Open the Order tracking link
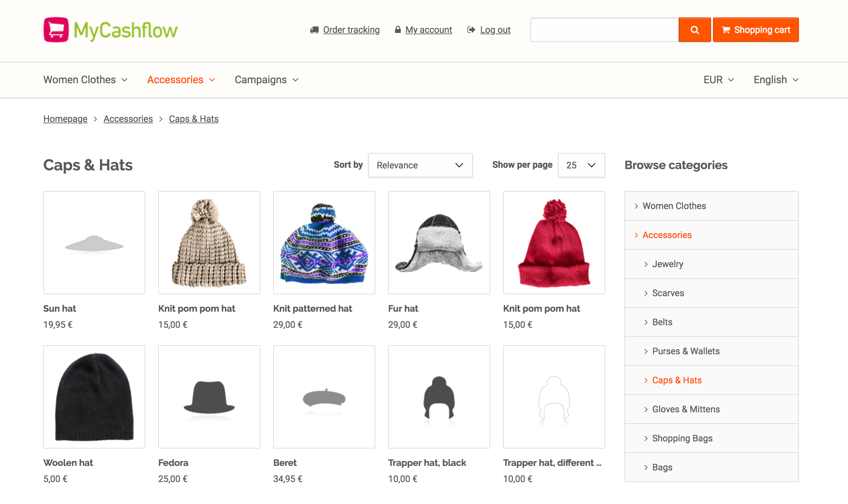The width and height of the screenshot is (848, 504). 351,30
